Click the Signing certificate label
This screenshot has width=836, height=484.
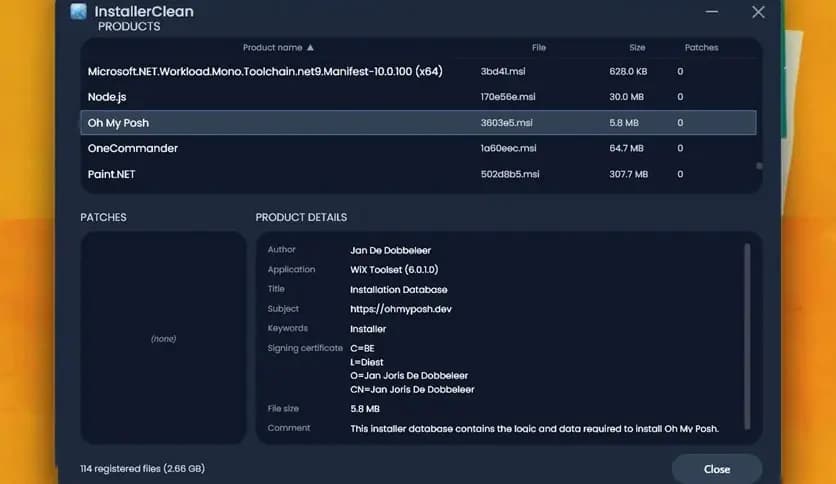point(305,348)
